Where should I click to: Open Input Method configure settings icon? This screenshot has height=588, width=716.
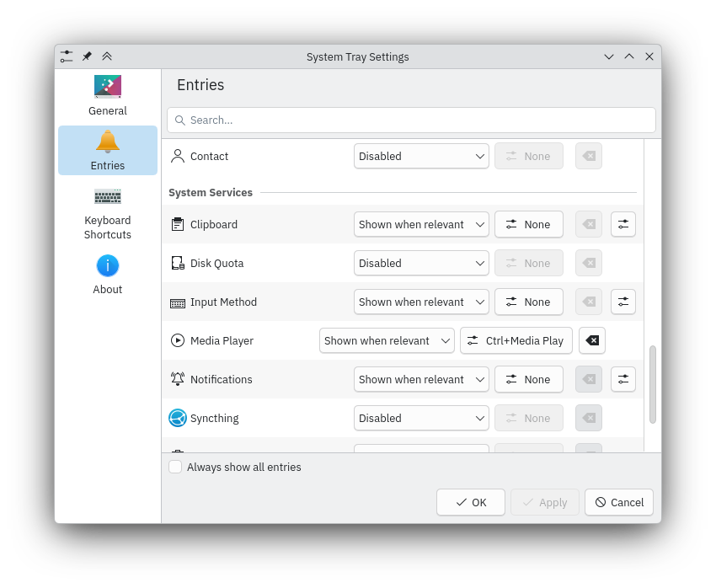(x=622, y=302)
